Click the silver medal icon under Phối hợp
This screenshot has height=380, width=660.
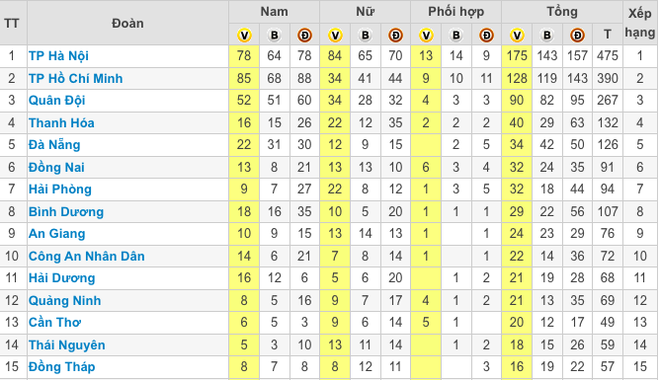coord(456,35)
